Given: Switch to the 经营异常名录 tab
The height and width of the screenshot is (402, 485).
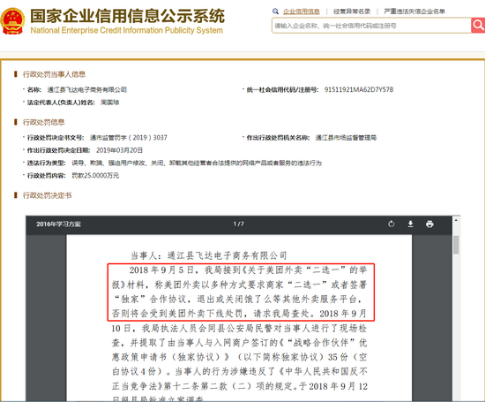Looking at the screenshot, I should coord(352,12).
